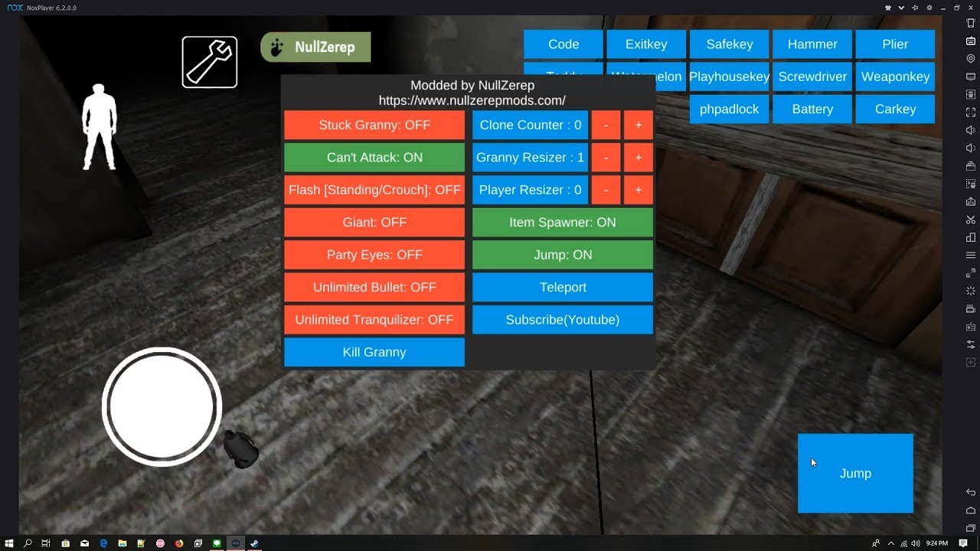The height and width of the screenshot is (551, 980).
Task: Click Android home button in sidebar
Action: [971, 510]
